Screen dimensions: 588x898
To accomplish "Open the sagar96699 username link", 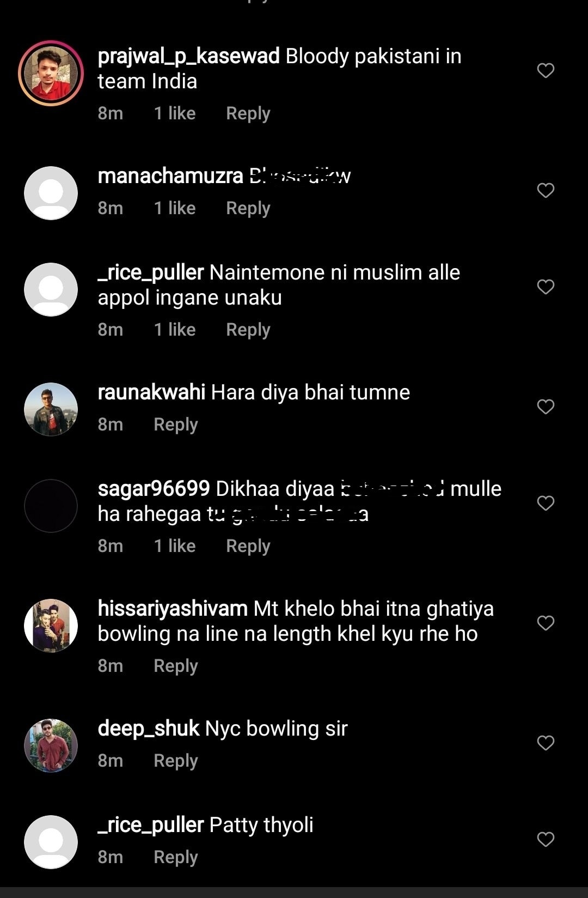I will click(x=154, y=489).
